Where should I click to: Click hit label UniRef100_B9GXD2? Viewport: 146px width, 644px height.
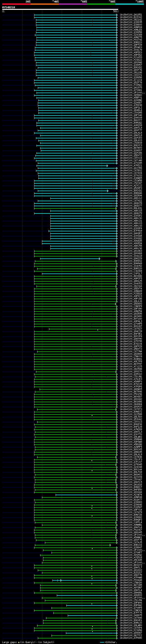coord(131,67)
